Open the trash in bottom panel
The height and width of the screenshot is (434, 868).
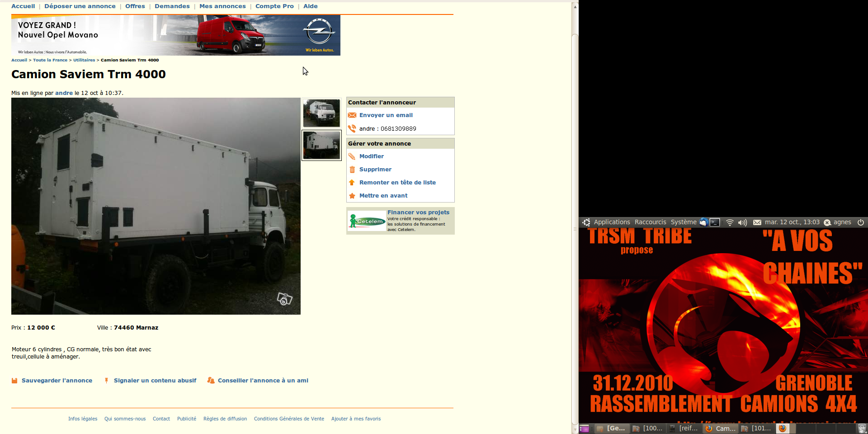[862, 428]
